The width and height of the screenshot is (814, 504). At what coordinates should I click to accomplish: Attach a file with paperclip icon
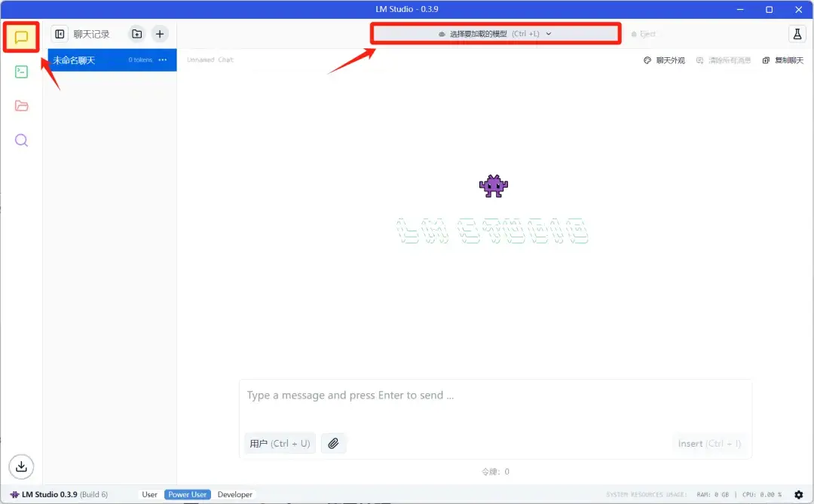tap(333, 443)
